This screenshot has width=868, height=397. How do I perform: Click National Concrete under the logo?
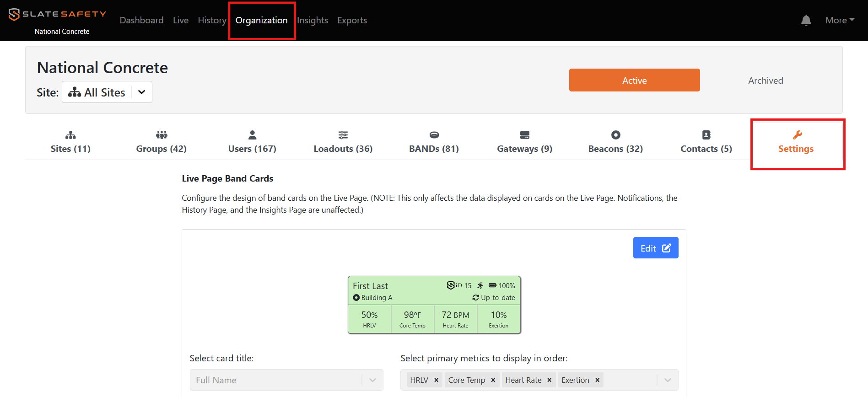pos(62,32)
